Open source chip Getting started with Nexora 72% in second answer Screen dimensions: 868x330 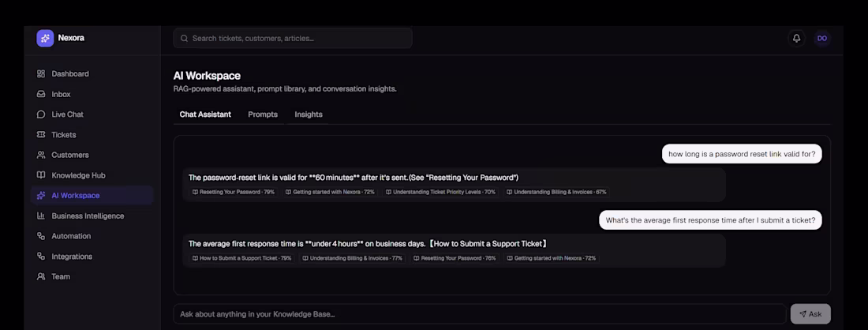pos(552,258)
